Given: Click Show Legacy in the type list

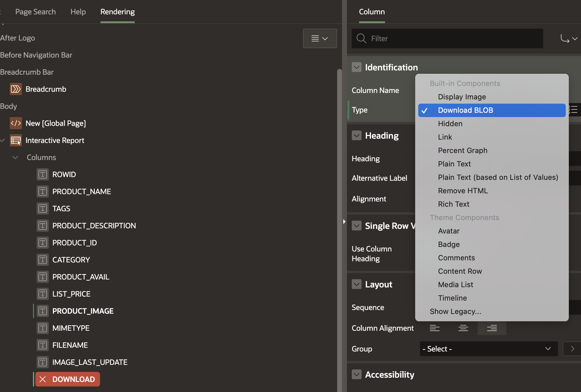Looking at the screenshot, I should pyautogui.click(x=455, y=311).
